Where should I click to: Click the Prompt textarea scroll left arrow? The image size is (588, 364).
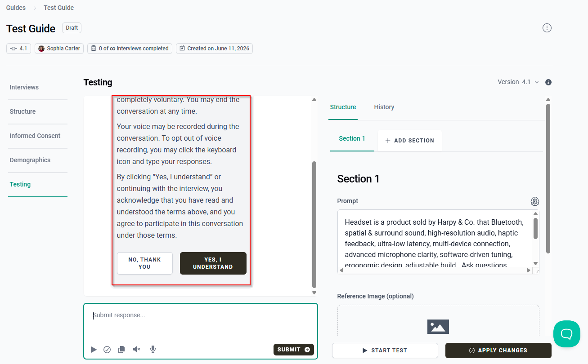point(341,271)
